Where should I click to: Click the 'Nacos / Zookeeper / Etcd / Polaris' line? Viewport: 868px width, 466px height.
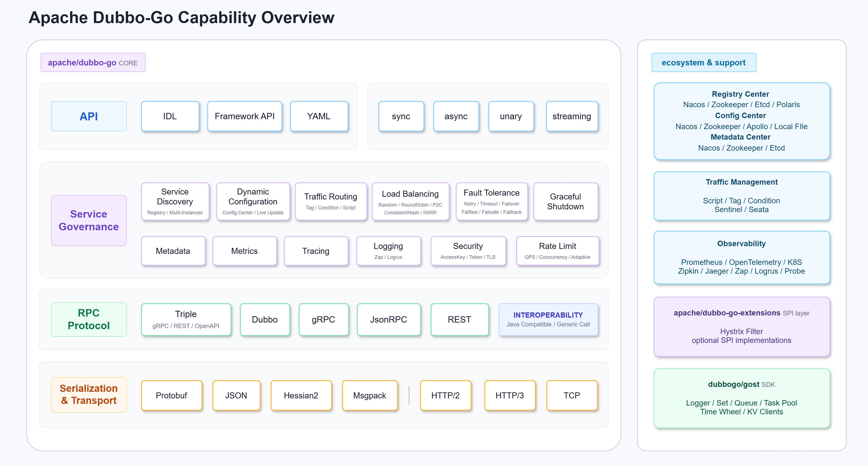(x=741, y=105)
